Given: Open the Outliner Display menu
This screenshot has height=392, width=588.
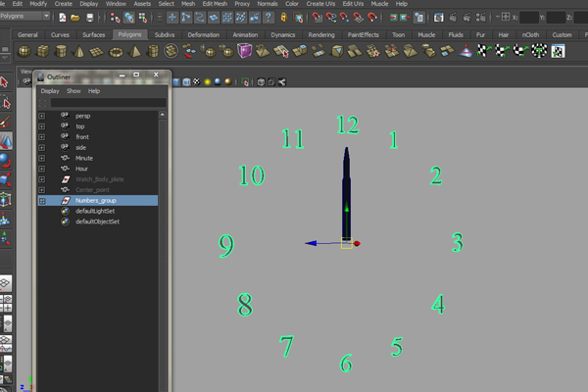Looking at the screenshot, I should [50, 91].
